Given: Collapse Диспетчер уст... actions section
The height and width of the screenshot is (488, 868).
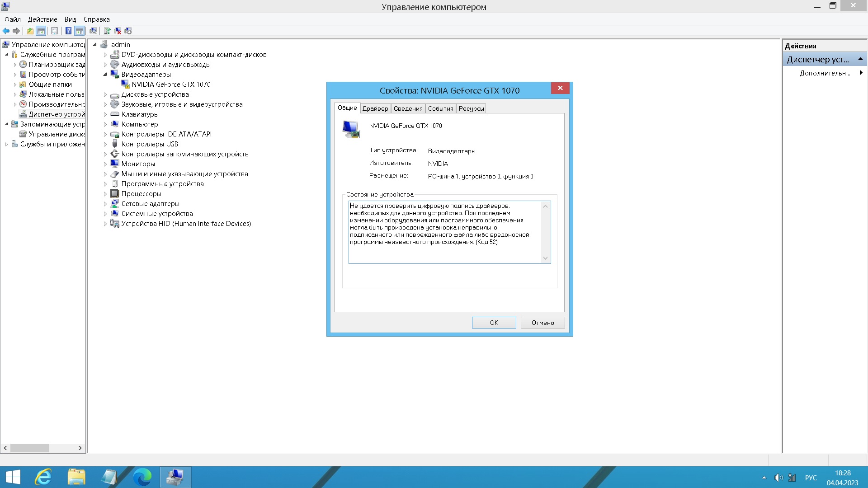Looking at the screenshot, I should 860,59.
